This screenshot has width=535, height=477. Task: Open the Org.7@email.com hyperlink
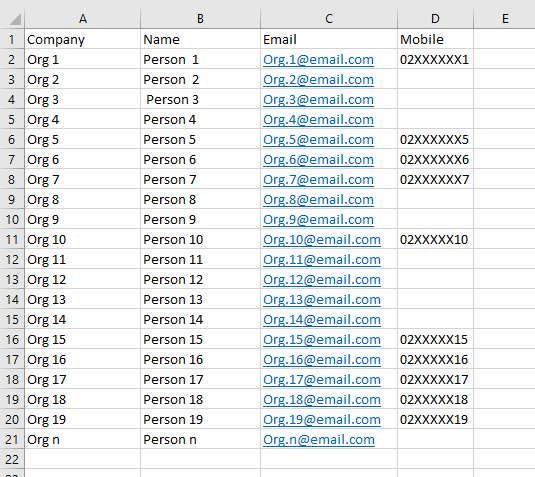[318, 180]
